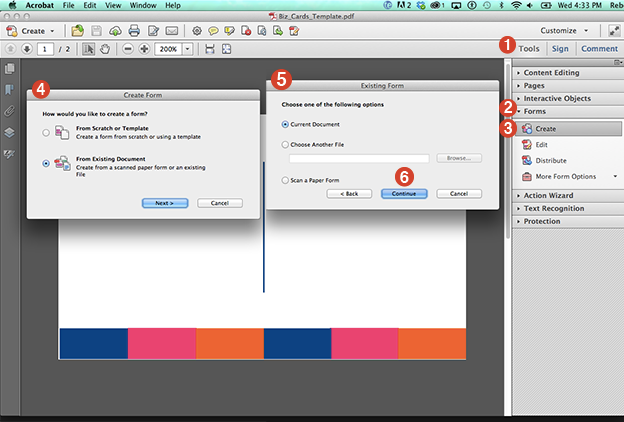This screenshot has width=624, height=422.
Task: Open the Attachments paperclip panel
Action: [9, 111]
